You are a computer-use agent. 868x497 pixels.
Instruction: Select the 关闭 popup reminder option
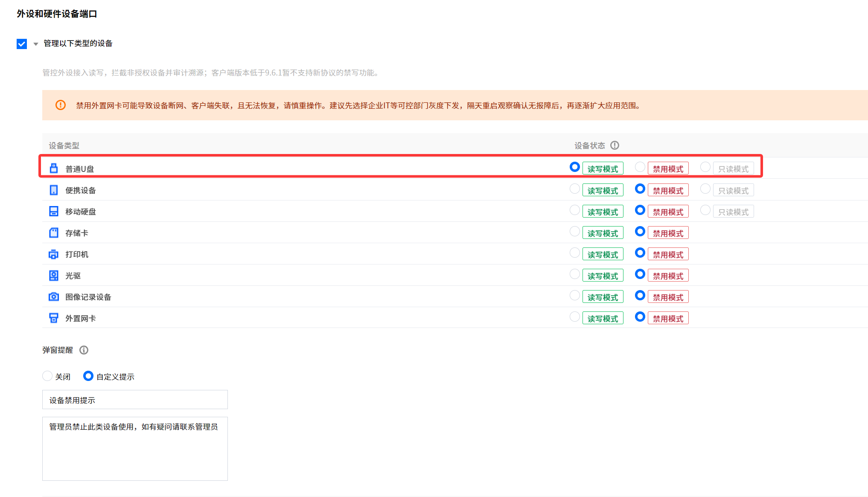click(47, 376)
